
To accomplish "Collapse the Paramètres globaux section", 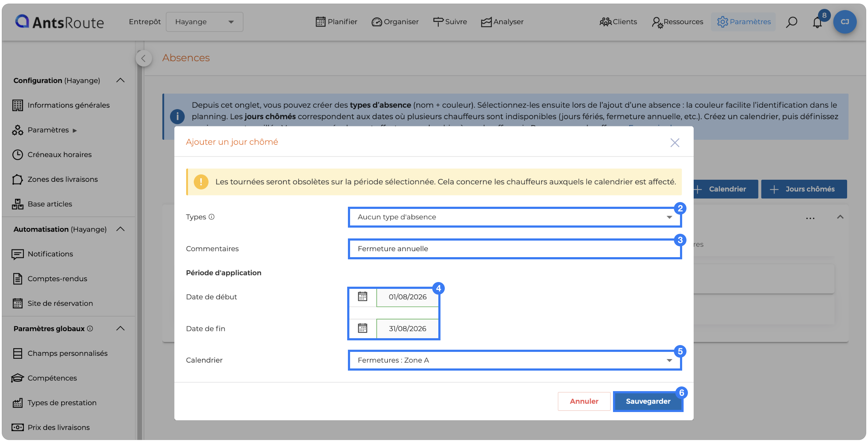I will coord(120,328).
